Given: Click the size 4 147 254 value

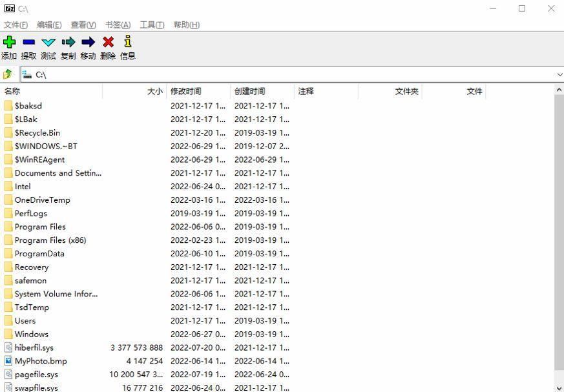Looking at the screenshot, I should [145, 361].
